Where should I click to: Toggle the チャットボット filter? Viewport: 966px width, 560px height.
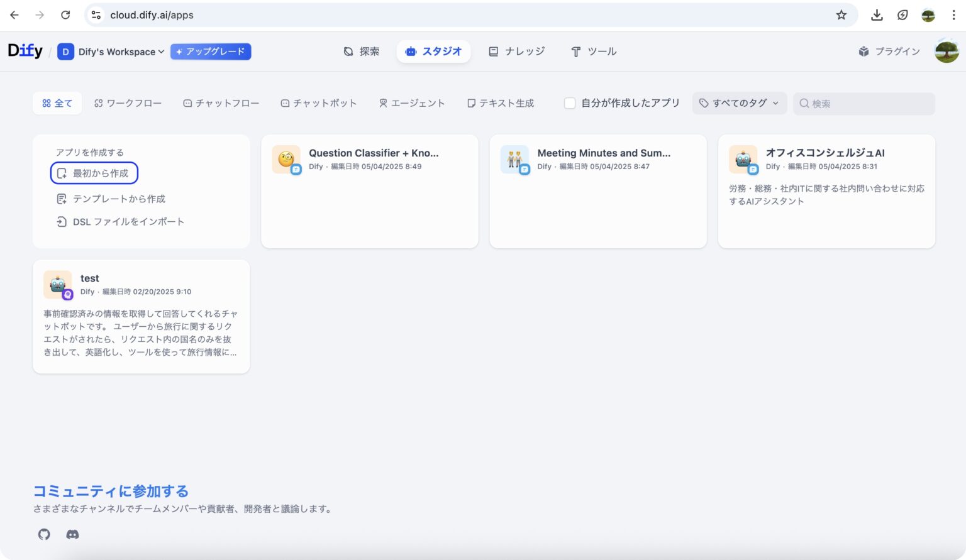pyautogui.click(x=319, y=103)
